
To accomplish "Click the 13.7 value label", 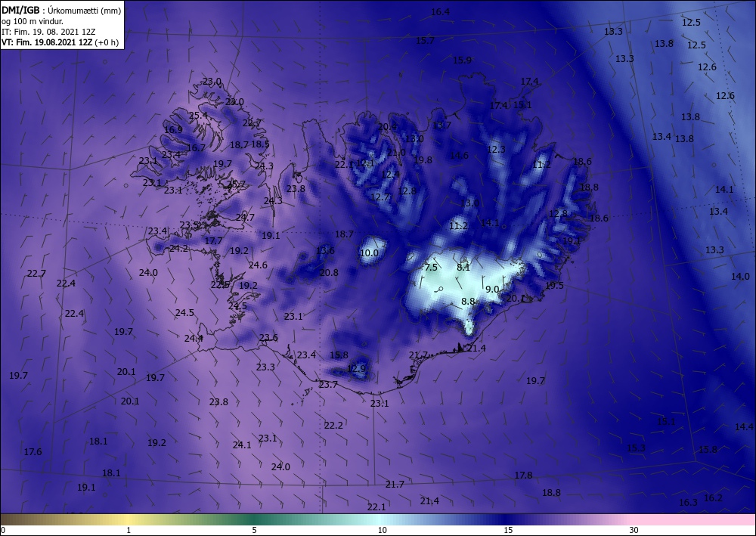I will 442,125.
